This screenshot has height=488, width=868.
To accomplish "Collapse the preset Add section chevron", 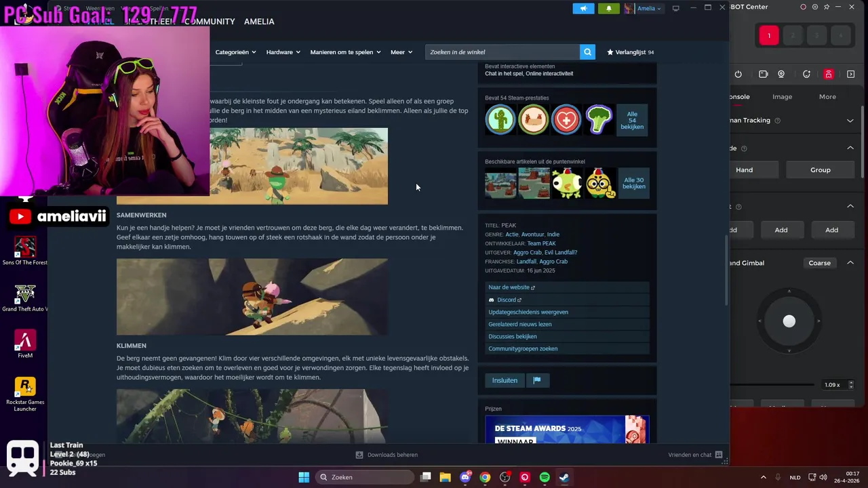I will (x=850, y=206).
